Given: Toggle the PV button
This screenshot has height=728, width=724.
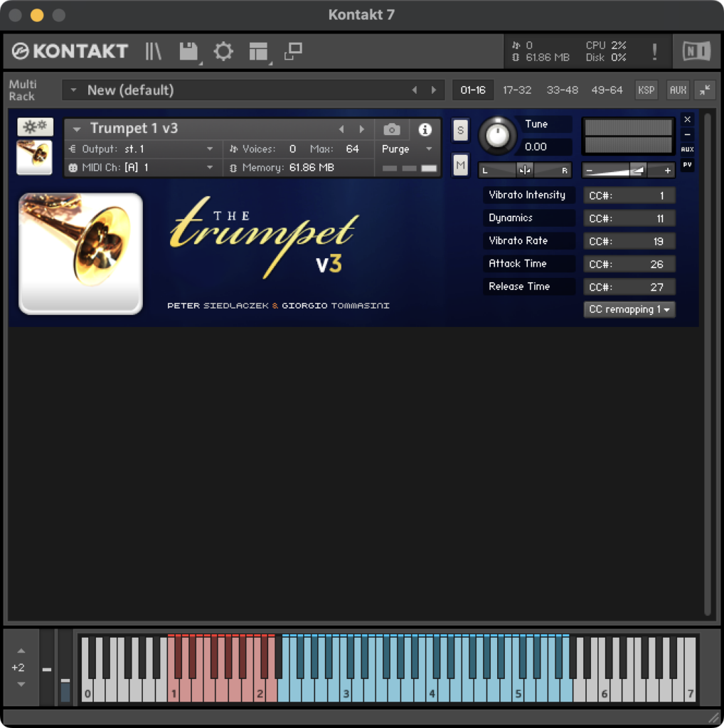Looking at the screenshot, I should pos(687,164).
